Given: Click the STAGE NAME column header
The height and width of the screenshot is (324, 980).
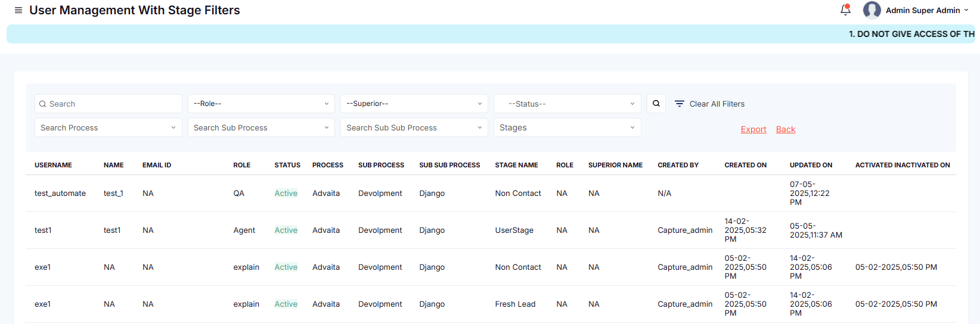Looking at the screenshot, I should coord(516,165).
